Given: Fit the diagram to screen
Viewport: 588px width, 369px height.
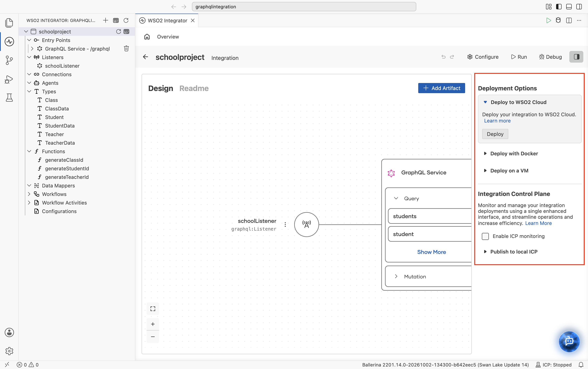Looking at the screenshot, I should coord(153,309).
